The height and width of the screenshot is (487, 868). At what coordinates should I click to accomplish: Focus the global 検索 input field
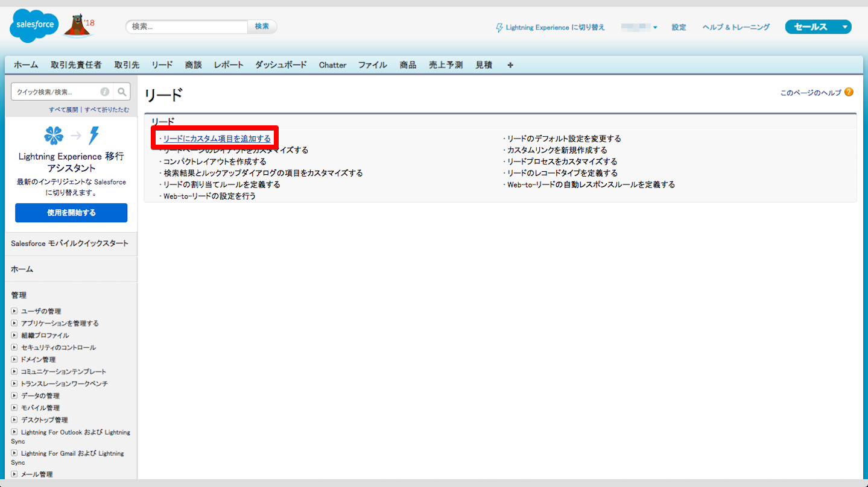187,27
